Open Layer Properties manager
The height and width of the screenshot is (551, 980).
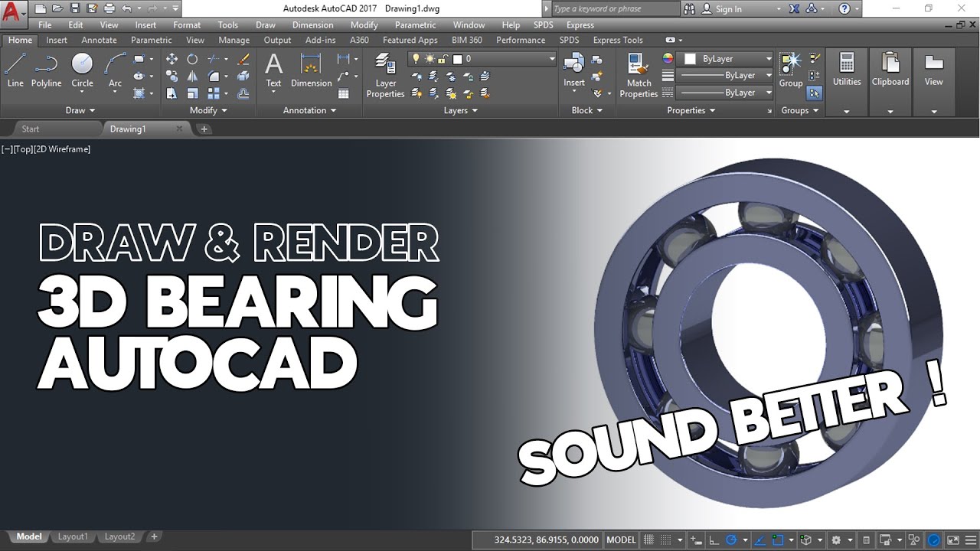pos(385,75)
